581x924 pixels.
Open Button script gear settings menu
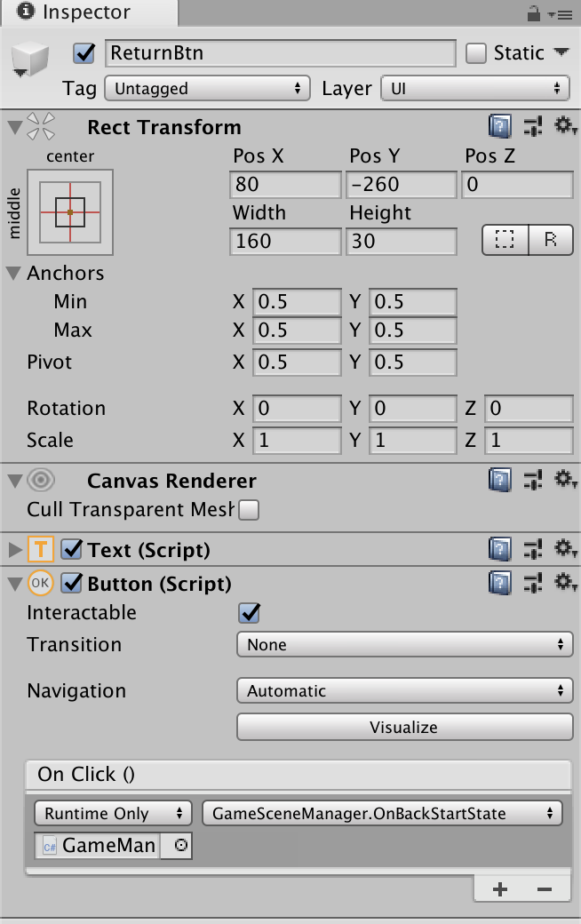tap(565, 584)
